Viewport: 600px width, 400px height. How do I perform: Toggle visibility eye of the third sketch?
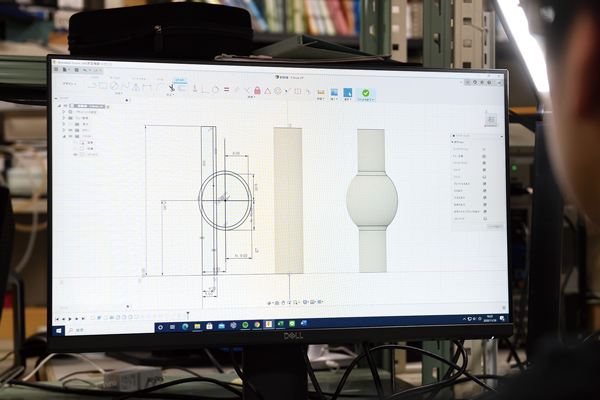pos(75,155)
